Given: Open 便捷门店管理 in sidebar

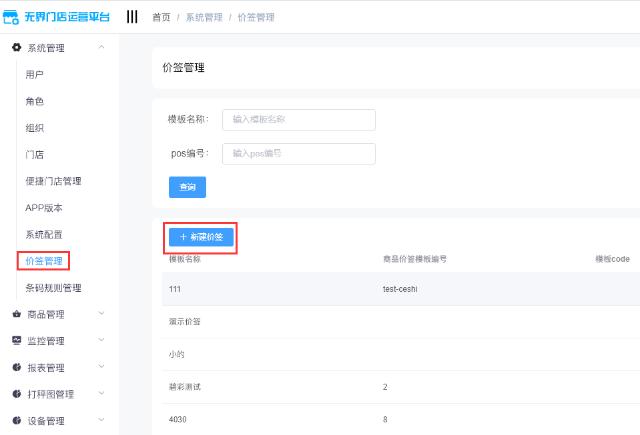Looking at the screenshot, I should pyautogui.click(x=53, y=181).
